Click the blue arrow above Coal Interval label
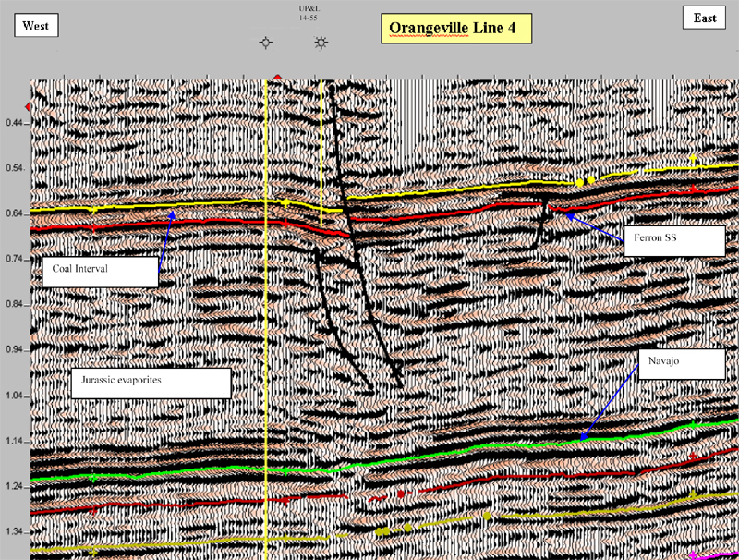Screen dimensions: 739x560 click(165, 243)
